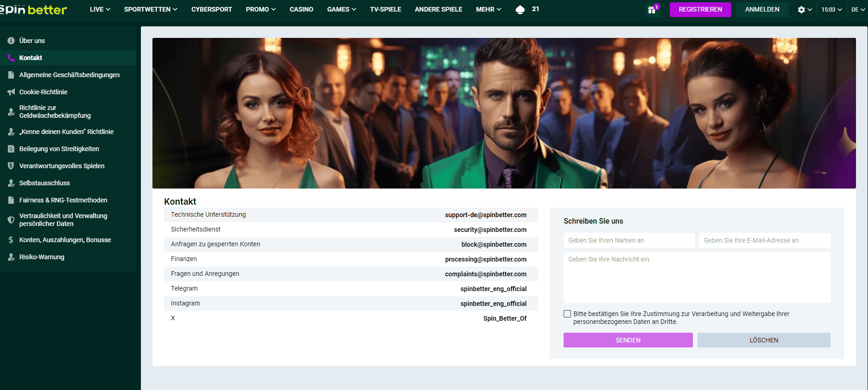Open ANDERE SPIELE in the top menu
868x390 pixels.
pos(438,9)
